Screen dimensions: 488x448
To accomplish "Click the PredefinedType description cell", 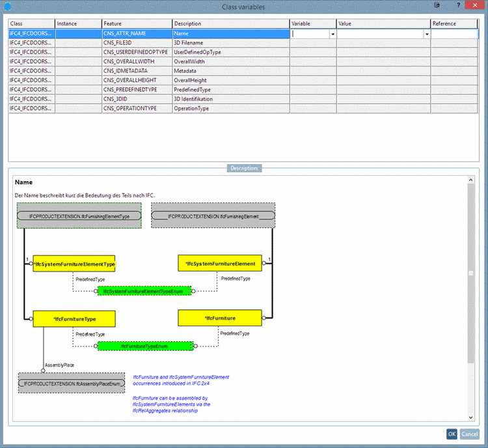I will (231, 90).
